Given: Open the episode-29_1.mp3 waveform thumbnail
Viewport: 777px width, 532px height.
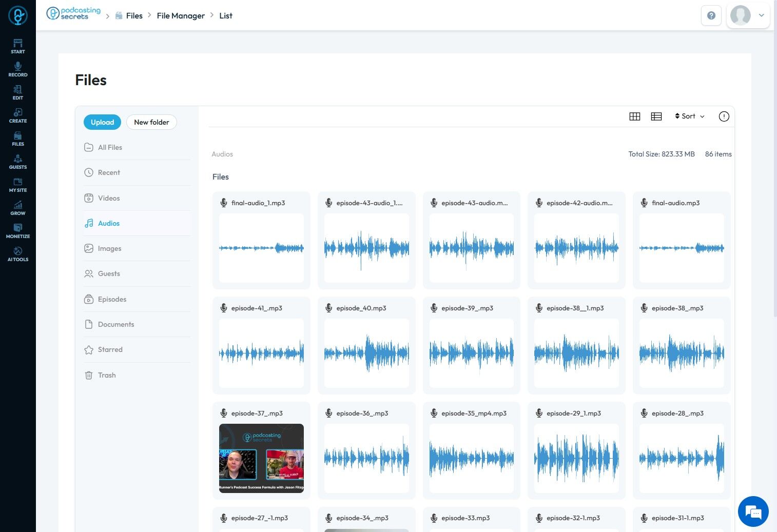Looking at the screenshot, I should [576, 458].
